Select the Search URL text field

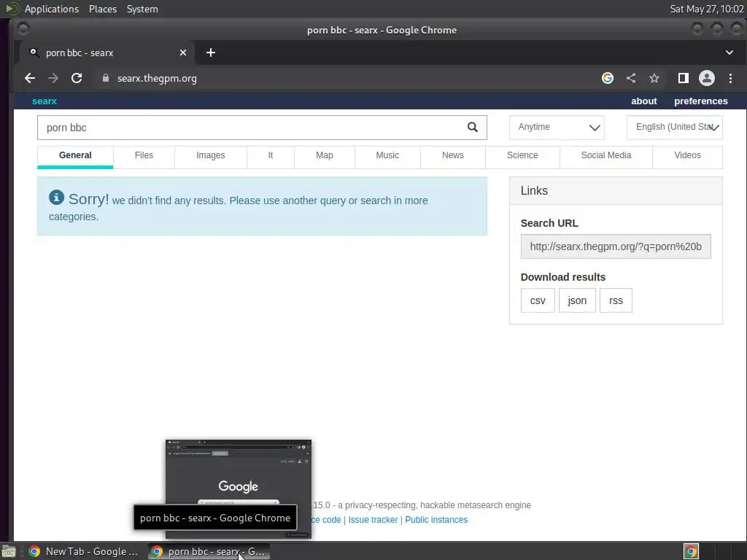coord(616,246)
